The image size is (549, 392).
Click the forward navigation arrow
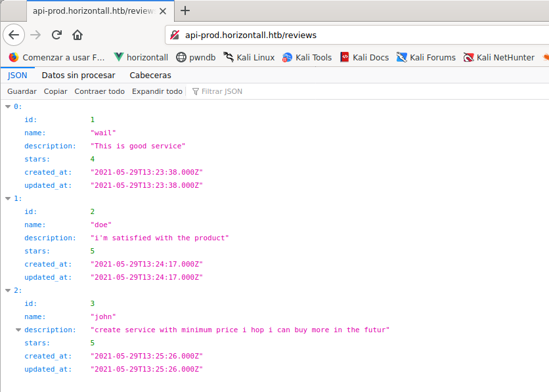(x=35, y=35)
